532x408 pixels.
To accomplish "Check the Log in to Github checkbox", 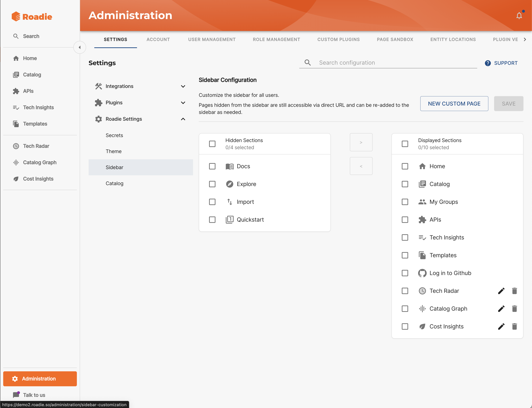I will [x=405, y=273].
